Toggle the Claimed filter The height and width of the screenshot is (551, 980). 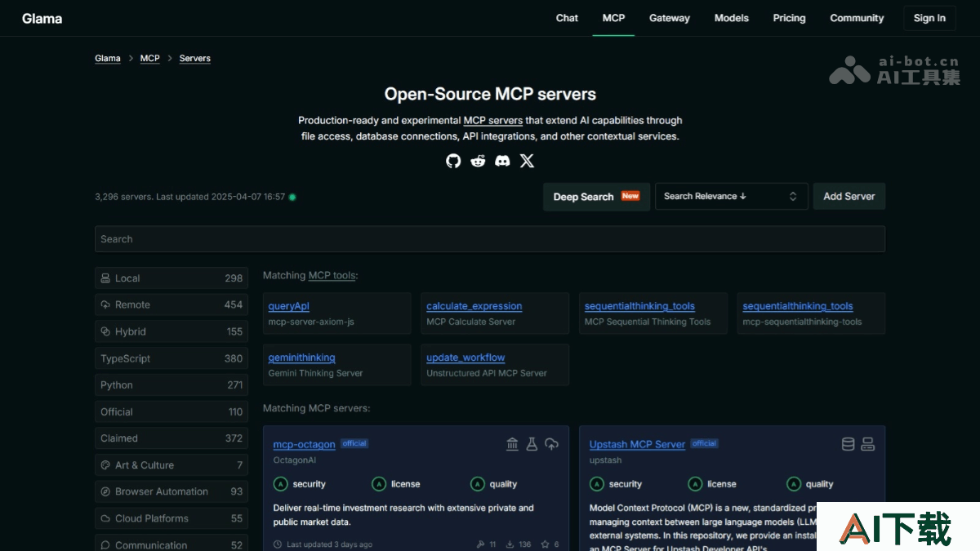171,438
